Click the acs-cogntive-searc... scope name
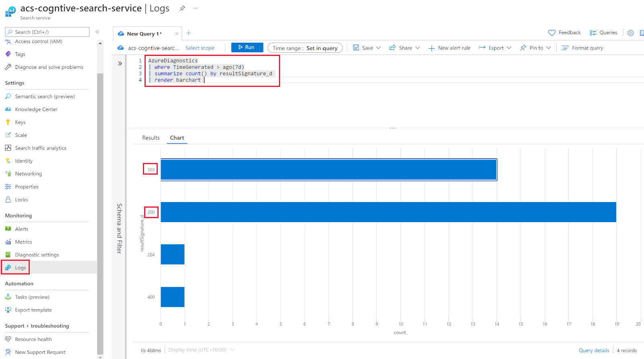This screenshot has height=359, width=644. tap(153, 48)
